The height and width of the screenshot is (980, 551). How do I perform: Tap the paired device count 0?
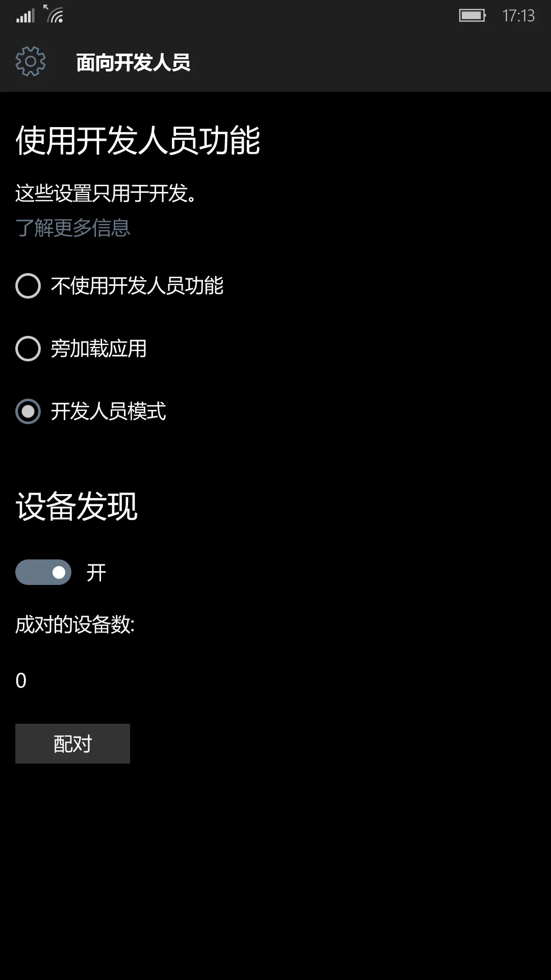pyautogui.click(x=21, y=680)
